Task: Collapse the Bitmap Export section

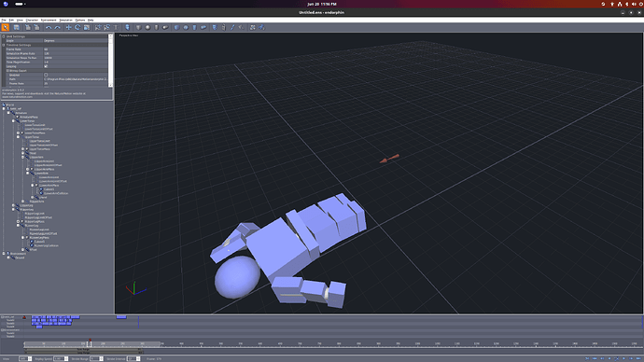Action: [x=7, y=71]
